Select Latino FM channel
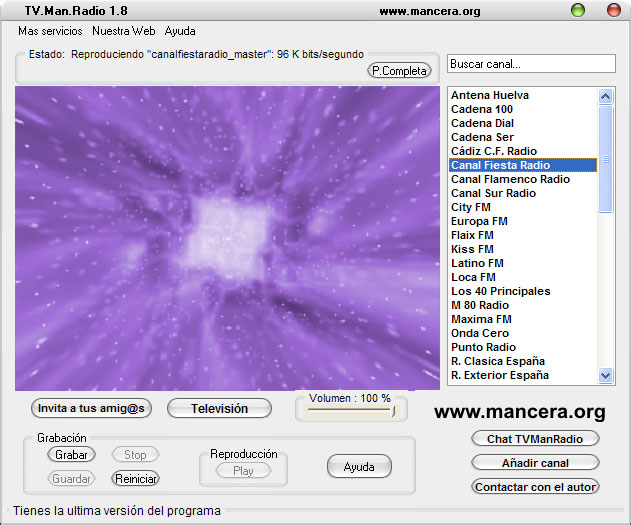 [x=523, y=264]
